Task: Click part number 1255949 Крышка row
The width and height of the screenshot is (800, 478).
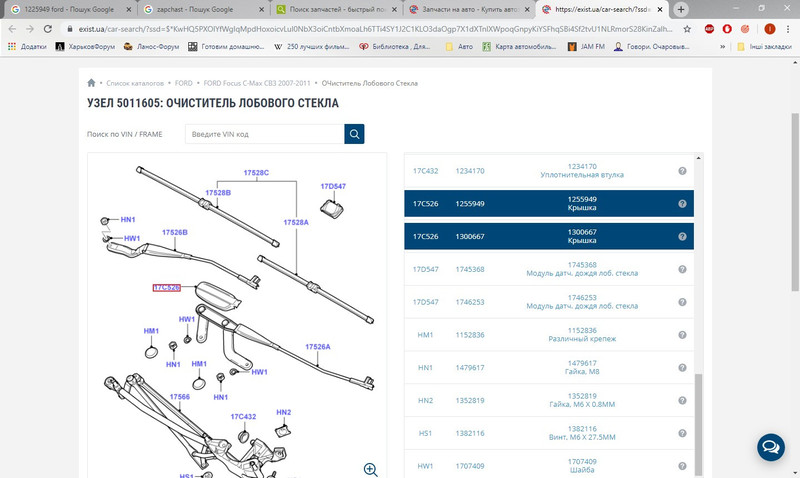Action: coord(549,204)
